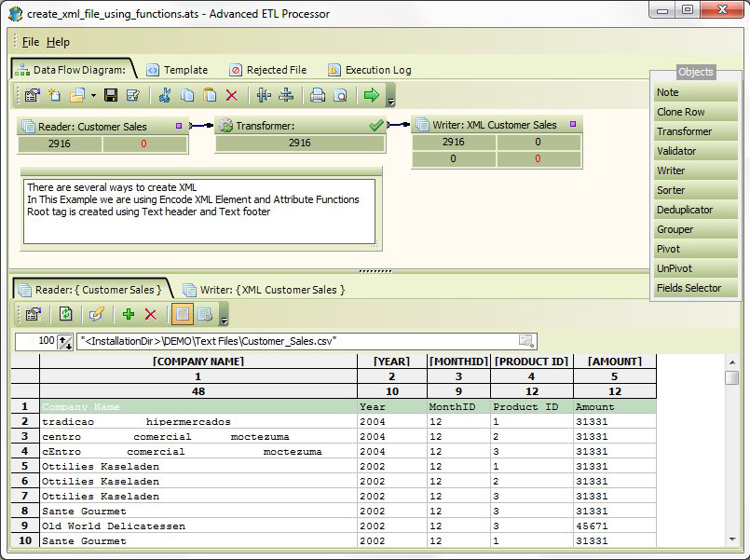Click the red X Delete icon in diagram toolbar
Viewport: 750px width, 560px height.
232,95
